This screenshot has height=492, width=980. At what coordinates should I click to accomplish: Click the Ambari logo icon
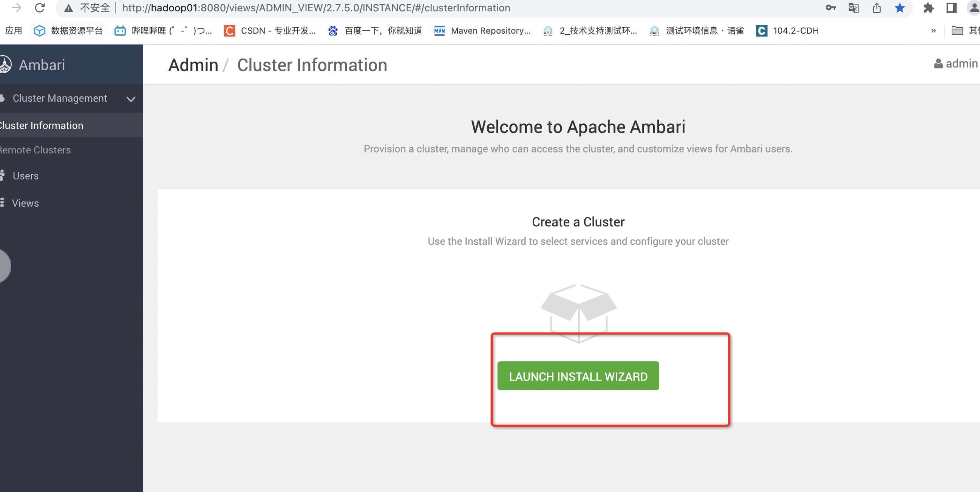pyautogui.click(x=5, y=65)
